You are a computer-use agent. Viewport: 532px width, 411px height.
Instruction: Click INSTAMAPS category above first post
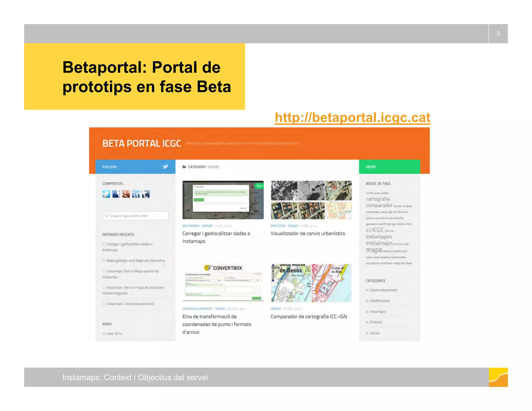[x=191, y=226]
